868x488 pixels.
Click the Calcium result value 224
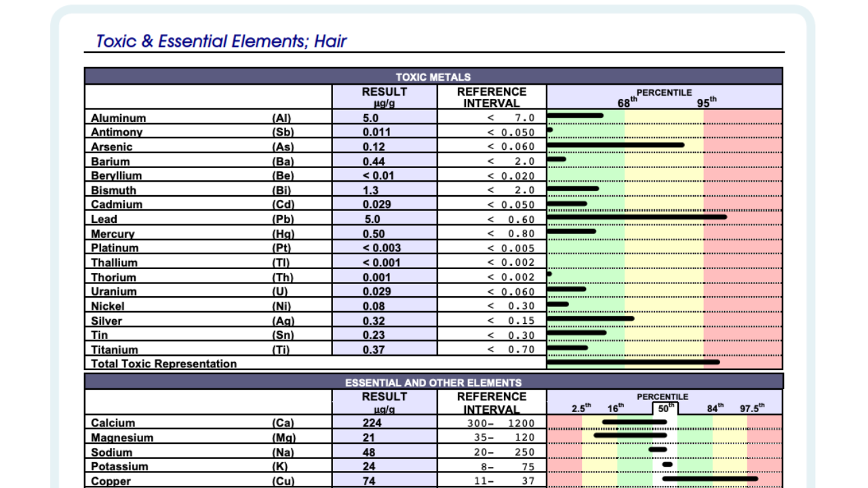coord(372,423)
